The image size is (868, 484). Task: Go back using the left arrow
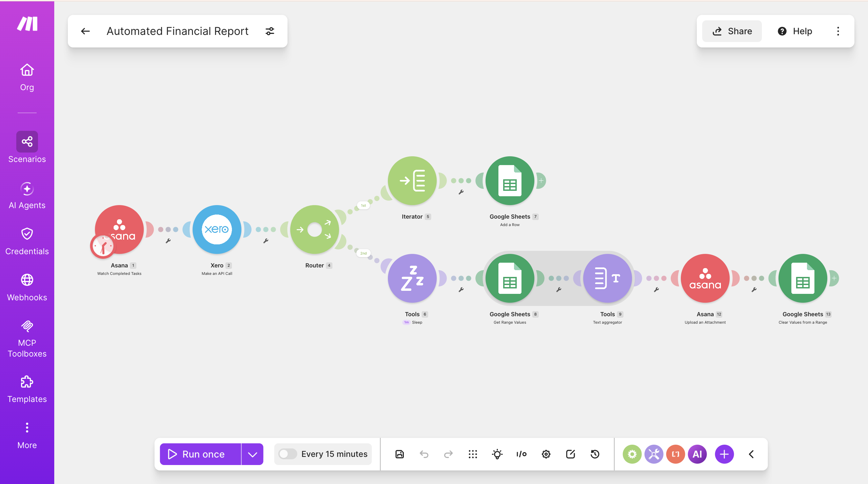(x=85, y=31)
